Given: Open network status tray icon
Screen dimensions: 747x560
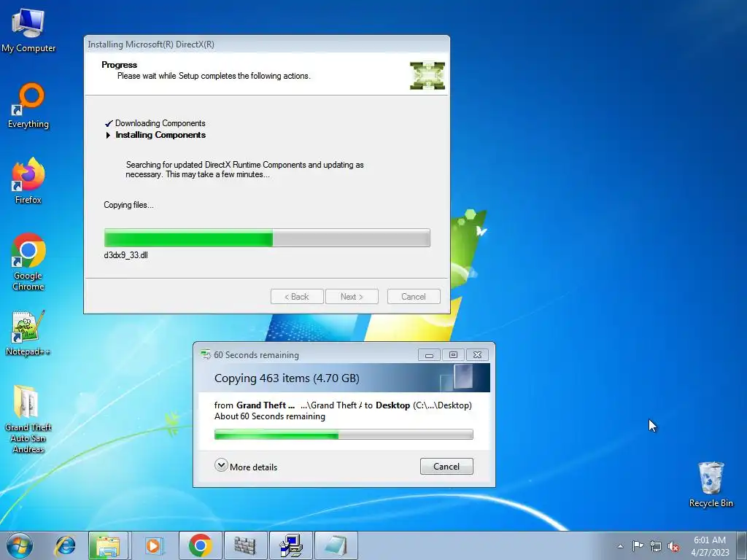Looking at the screenshot, I should click(x=656, y=546).
